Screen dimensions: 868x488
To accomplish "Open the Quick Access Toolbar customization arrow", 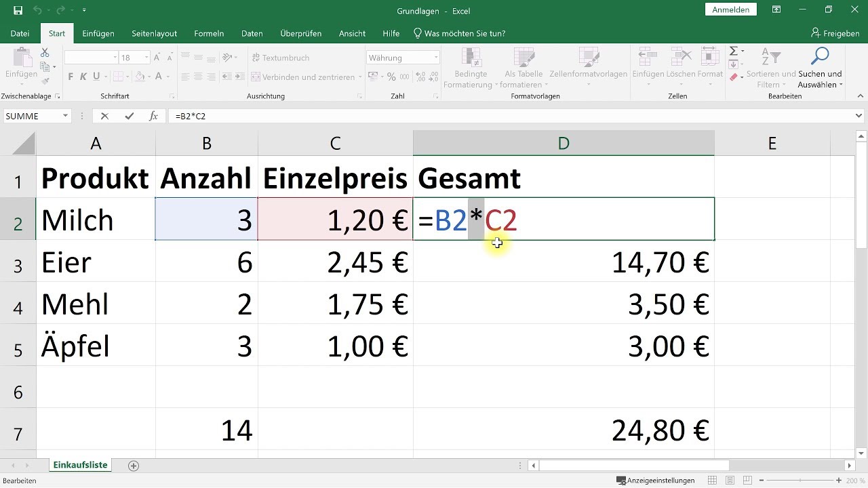I will point(84,11).
